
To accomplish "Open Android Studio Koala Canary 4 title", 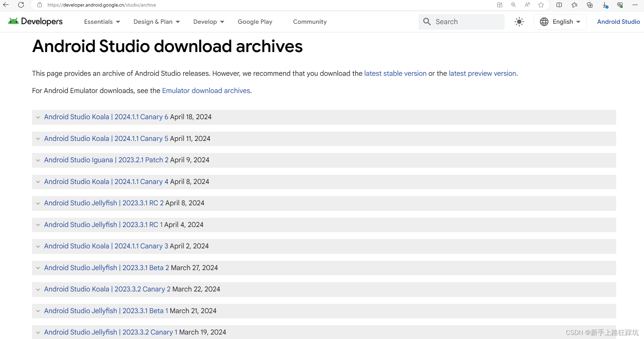I will click(106, 182).
